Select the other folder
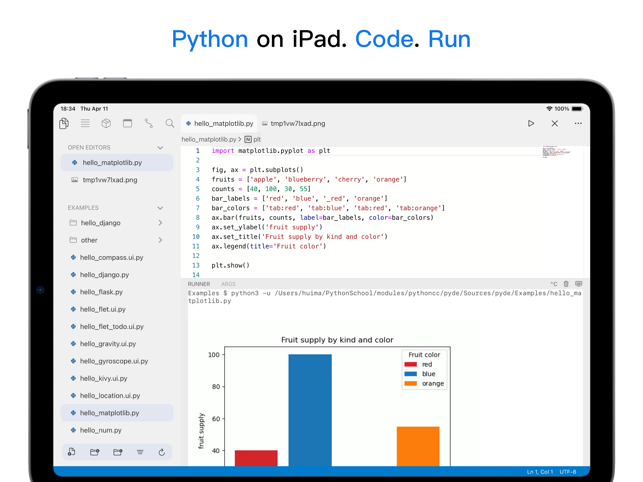The image size is (643, 482). point(117,240)
